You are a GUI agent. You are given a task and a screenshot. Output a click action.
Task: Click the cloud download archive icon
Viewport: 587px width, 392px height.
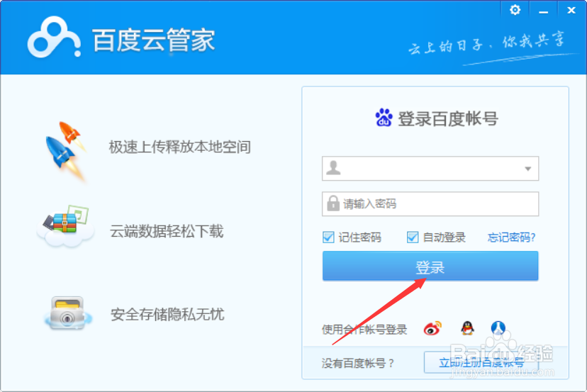pyautogui.click(x=66, y=225)
